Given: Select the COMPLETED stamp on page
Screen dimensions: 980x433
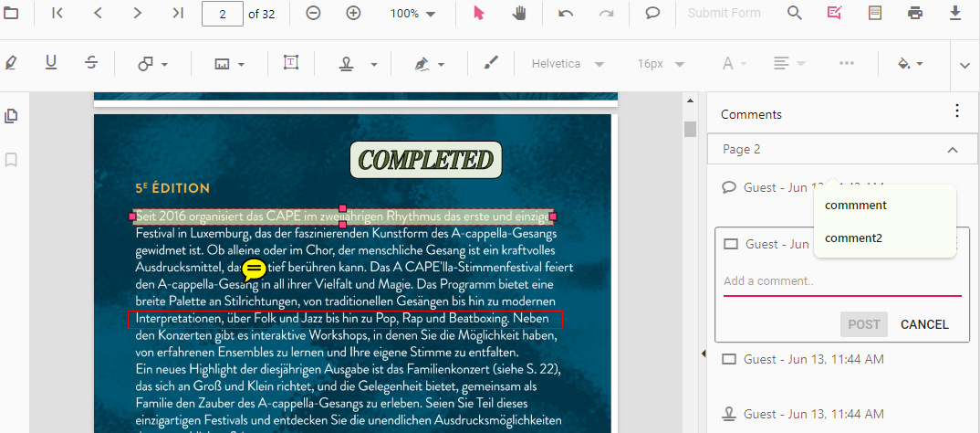Looking at the screenshot, I should 425,160.
